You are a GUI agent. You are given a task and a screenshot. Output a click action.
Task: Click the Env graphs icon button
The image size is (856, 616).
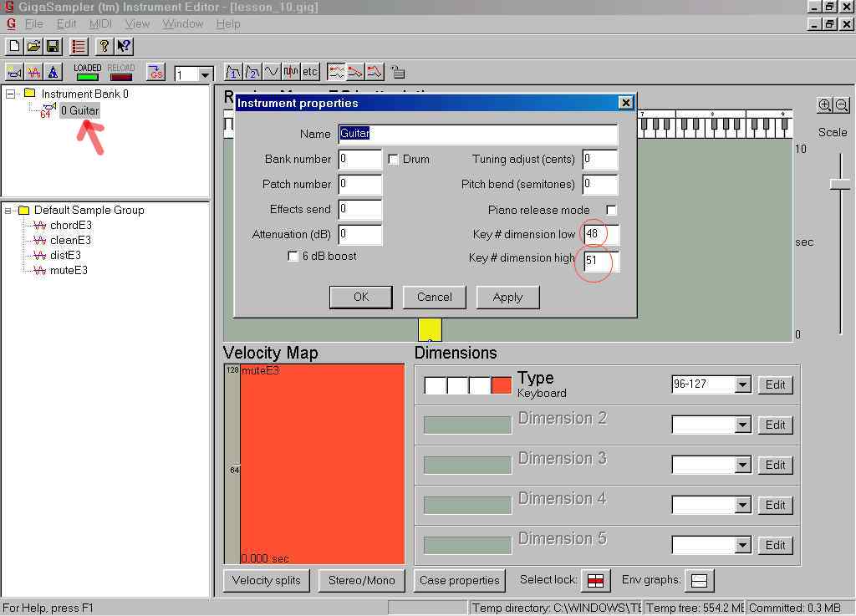(x=700, y=581)
